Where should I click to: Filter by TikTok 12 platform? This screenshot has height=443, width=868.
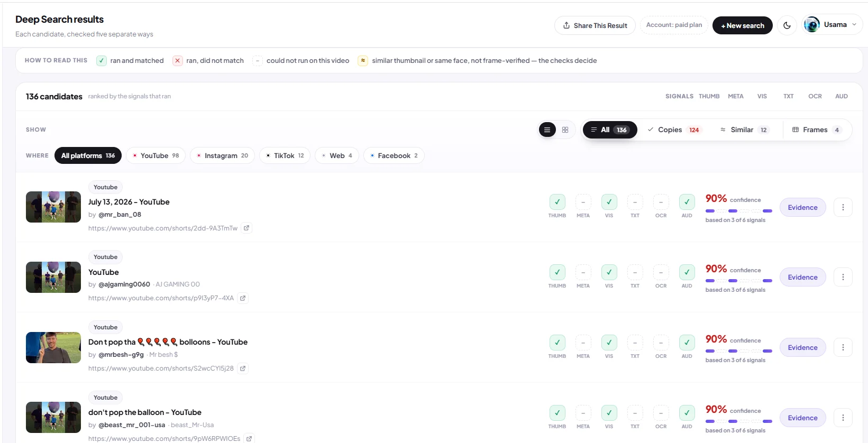coord(285,155)
